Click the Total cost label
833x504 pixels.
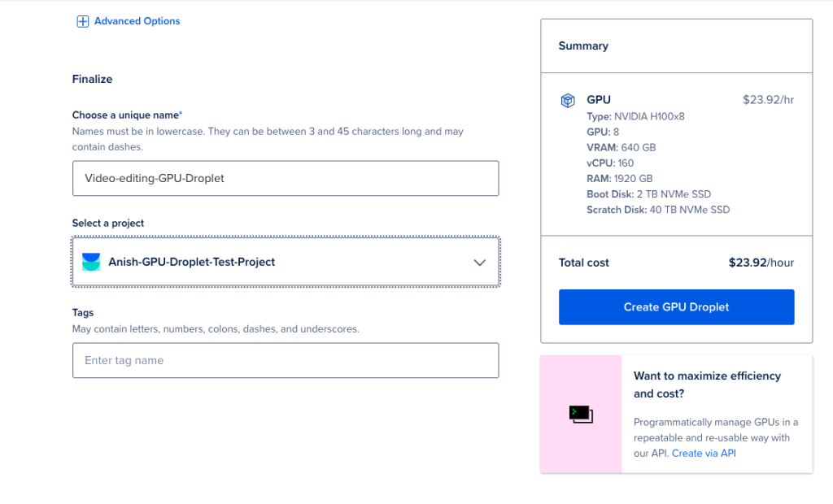click(584, 263)
